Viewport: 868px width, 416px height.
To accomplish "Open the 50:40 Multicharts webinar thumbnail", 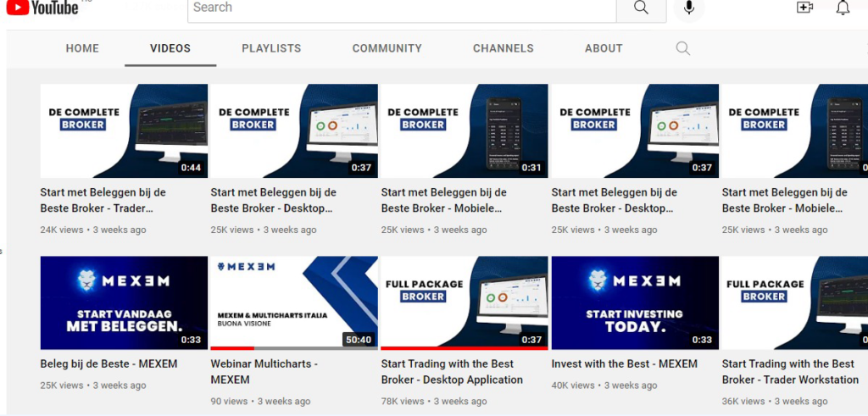I will [x=294, y=302].
